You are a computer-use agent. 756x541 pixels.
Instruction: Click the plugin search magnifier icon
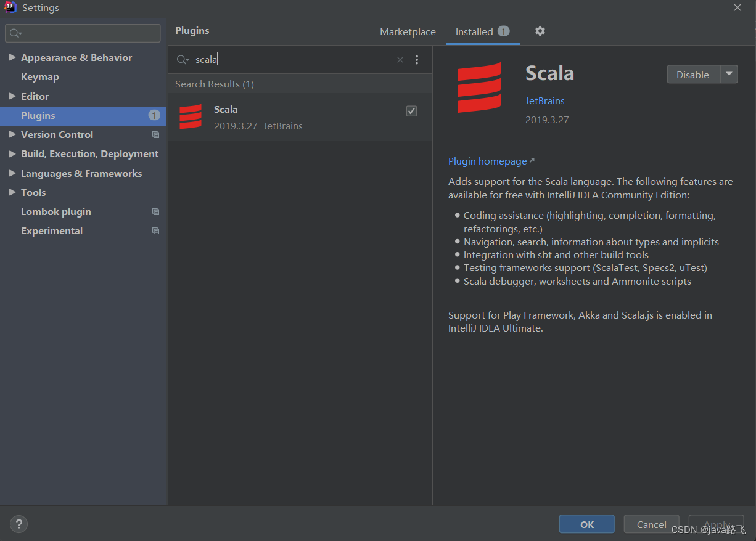click(183, 60)
